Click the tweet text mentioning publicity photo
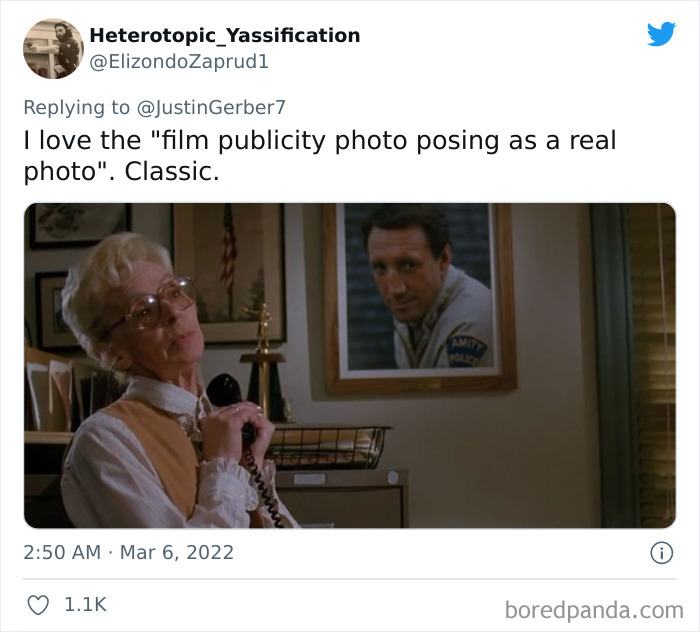Screen dimensions: 700x632 (320, 155)
